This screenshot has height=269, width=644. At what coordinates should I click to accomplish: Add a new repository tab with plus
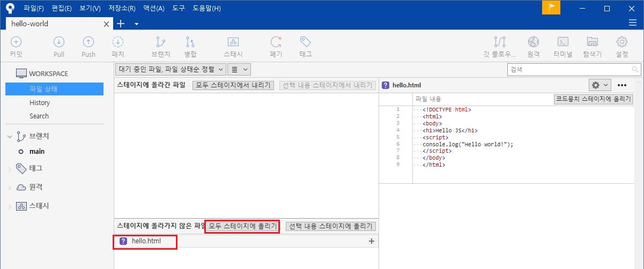(121, 24)
